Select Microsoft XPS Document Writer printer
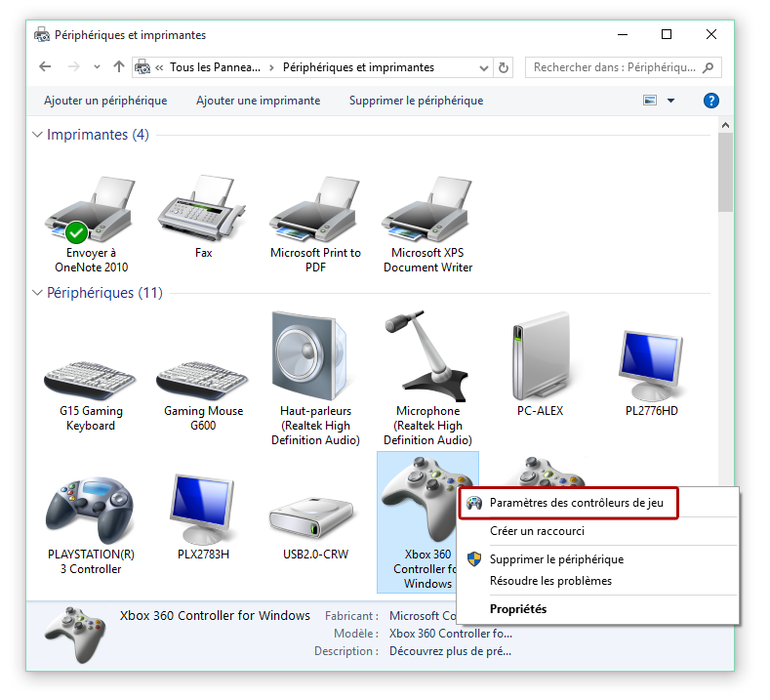770x700 pixels. (x=427, y=224)
